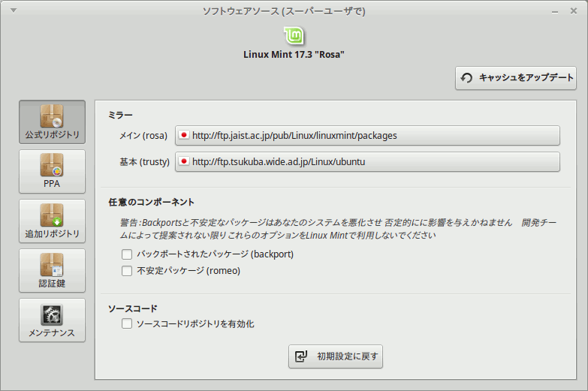This screenshot has width=588, height=391.
Task: Choose the 基本 (trusty) mirror tsukuba URL button
Action: (367, 161)
